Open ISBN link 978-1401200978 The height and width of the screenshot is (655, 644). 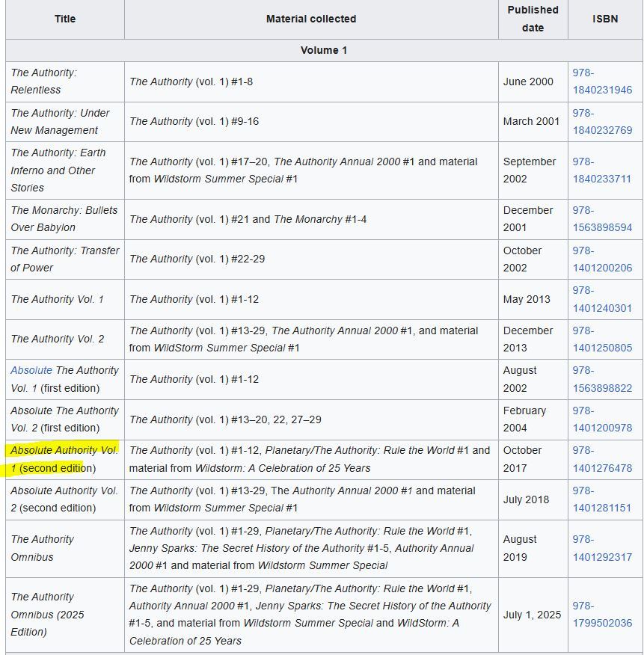602,419
